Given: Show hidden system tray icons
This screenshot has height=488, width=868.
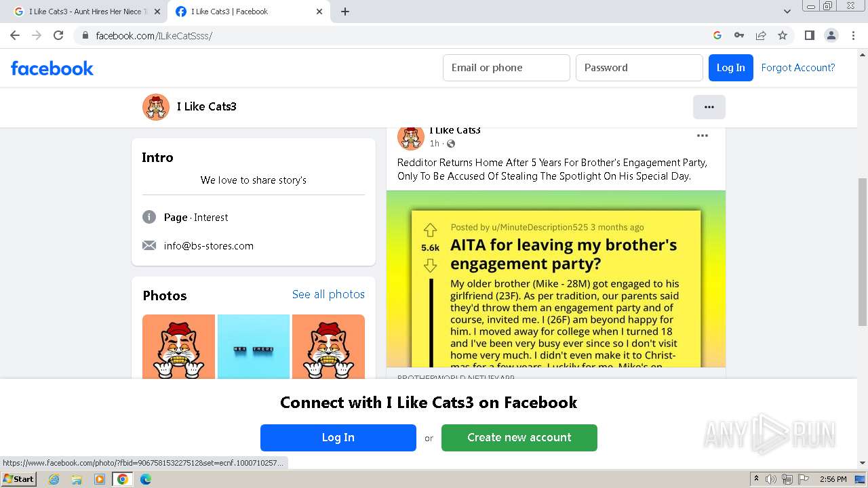Looking at the screenshot, I should click(757, 479).
